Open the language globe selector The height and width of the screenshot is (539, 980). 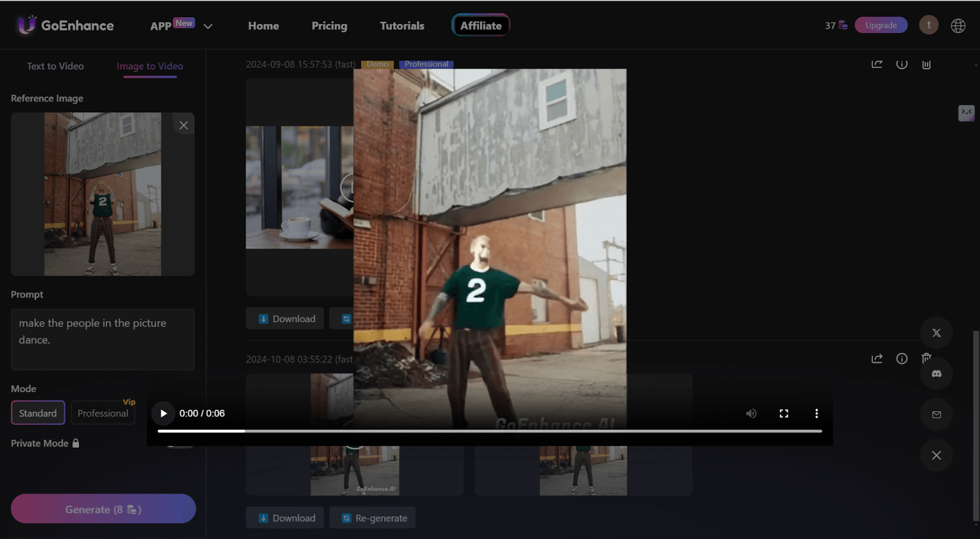(x=958, y=26)
